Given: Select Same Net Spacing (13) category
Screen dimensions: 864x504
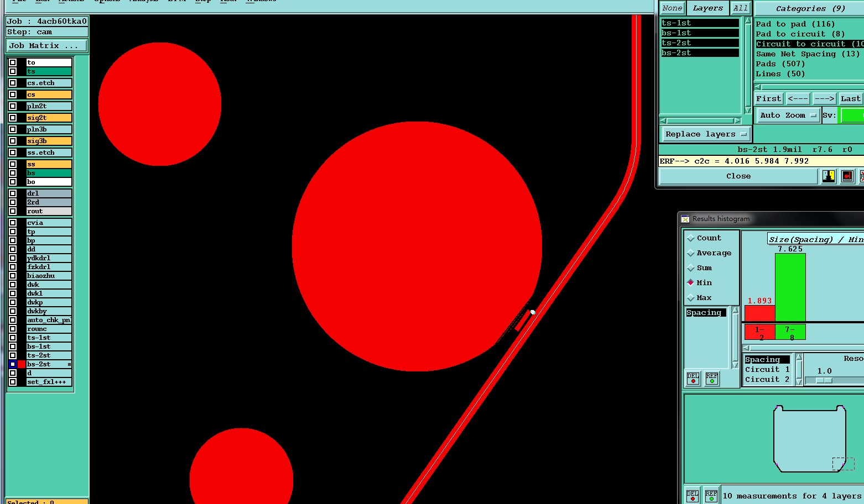Looking at the screenshot, I should click(808, 54).
